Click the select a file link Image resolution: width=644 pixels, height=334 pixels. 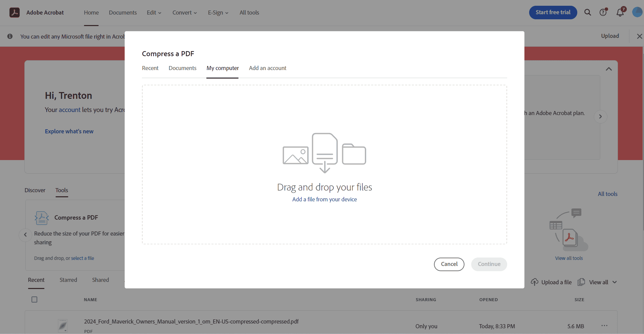pyautogui.click(x=83, y=258)
